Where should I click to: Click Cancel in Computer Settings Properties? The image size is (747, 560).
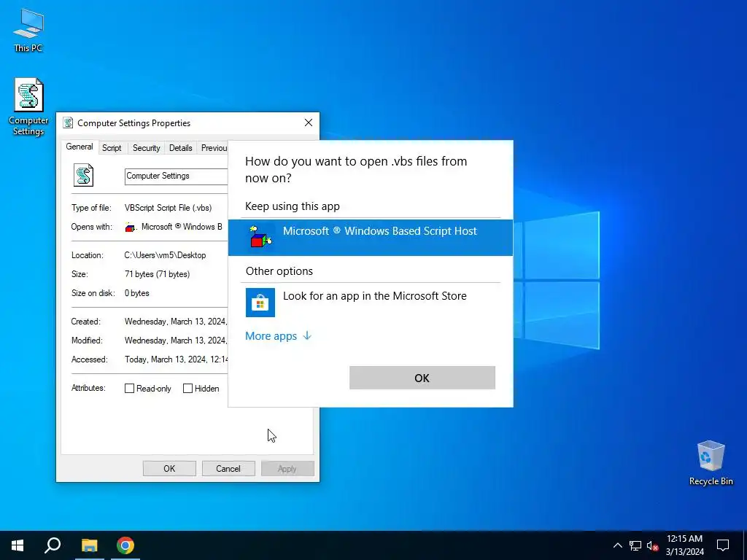[228, 469]
